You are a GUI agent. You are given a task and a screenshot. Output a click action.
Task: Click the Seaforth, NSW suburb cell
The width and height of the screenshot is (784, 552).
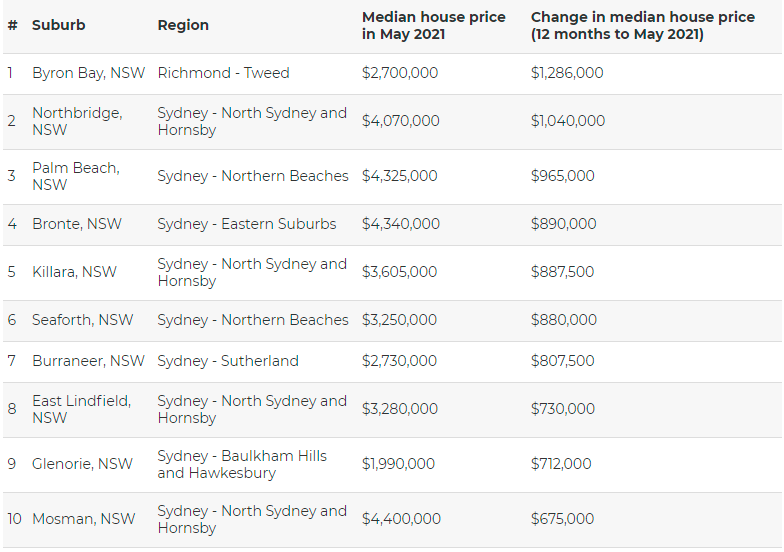82,320
